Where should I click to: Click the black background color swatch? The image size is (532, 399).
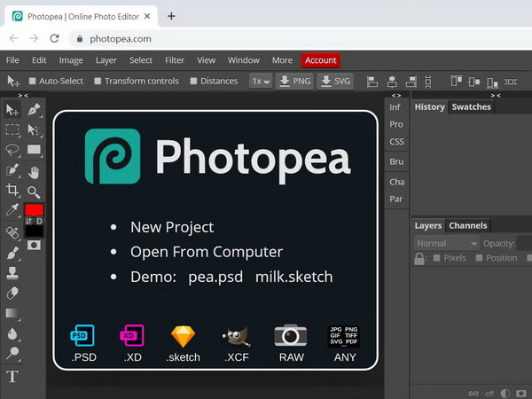34,231
